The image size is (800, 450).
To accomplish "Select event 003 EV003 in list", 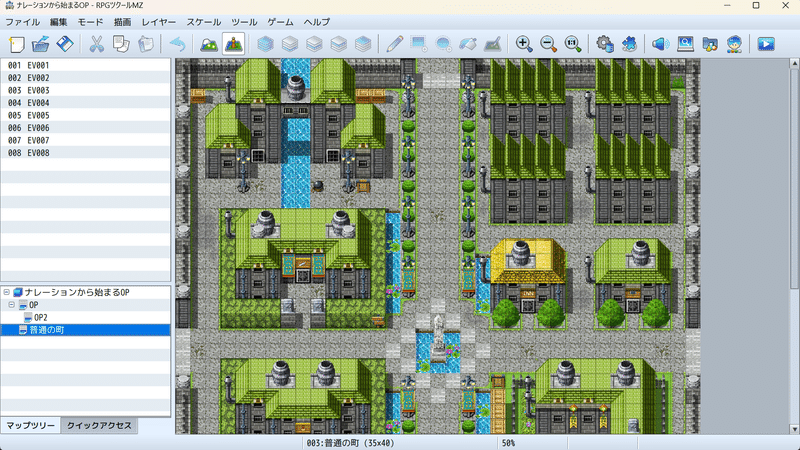I will (86, 90).
